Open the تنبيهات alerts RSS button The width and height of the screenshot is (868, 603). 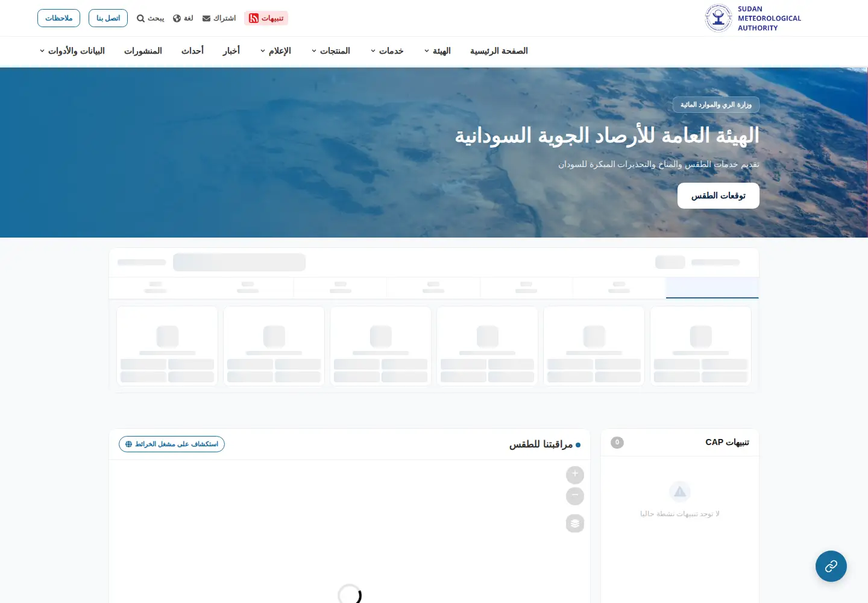click(266, 18)
